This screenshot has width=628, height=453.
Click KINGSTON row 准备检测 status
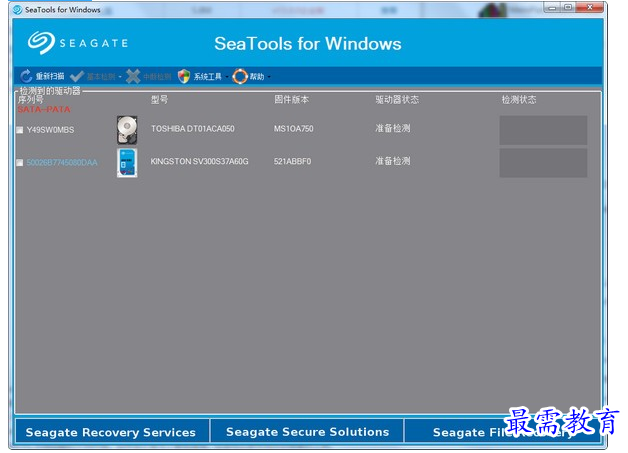point(392,161)
